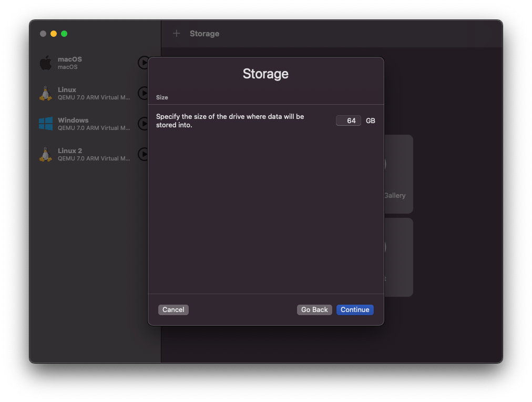
Task: Click the plus icon to add a VM
Action: pos(177,33)
